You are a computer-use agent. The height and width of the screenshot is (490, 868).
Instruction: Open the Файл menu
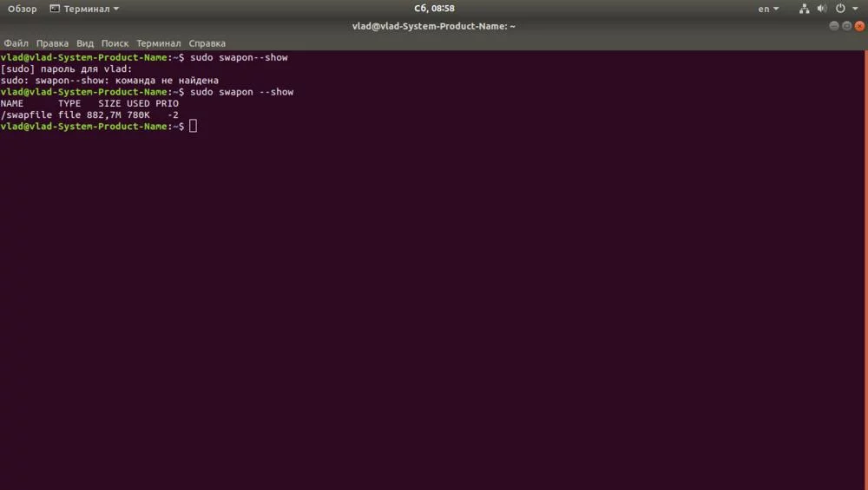click(16, 43)
